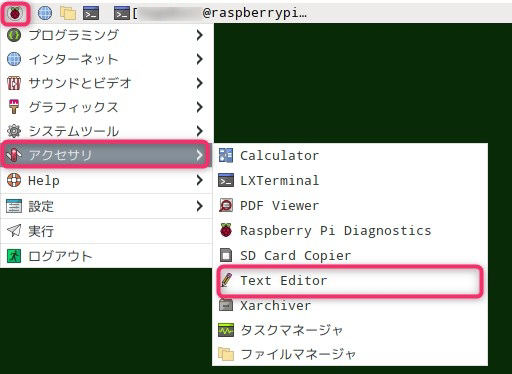Open the インターネット menu category
The image size is (512, 374).
pos(106,59)
